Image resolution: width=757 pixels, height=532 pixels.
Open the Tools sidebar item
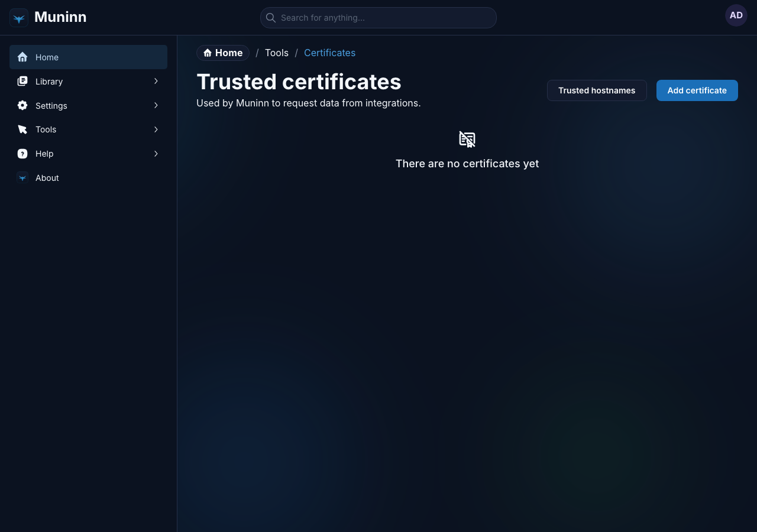pos(88,129)
